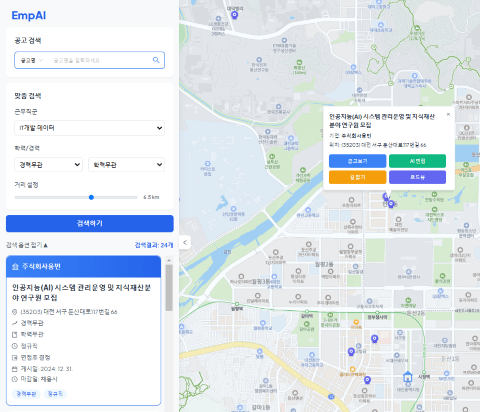Viewport: 480px width, 412px height.
Task: Click the 시청역 subway station marker
Action: pyautogui.click(x=424, y=372)
